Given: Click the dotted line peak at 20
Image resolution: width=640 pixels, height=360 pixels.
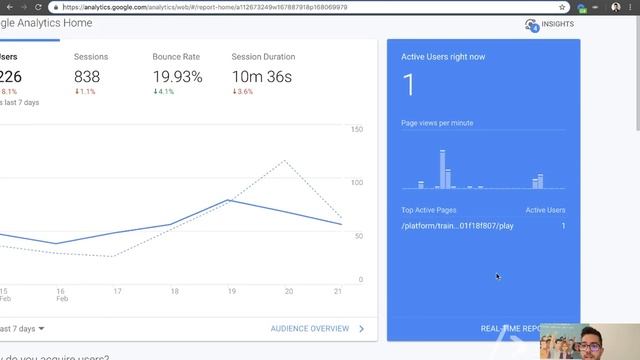Looking at the screenshot, I should 284,161.
